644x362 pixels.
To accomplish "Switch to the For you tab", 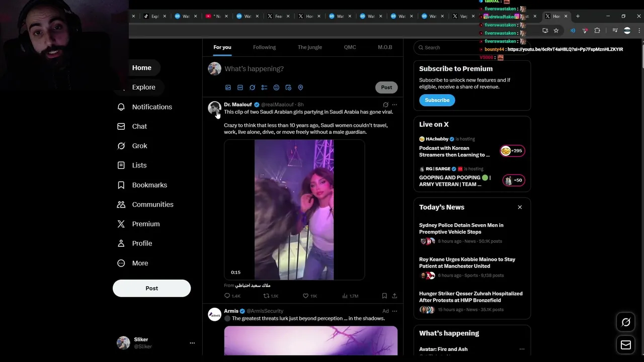I will [x=222, y=47].
